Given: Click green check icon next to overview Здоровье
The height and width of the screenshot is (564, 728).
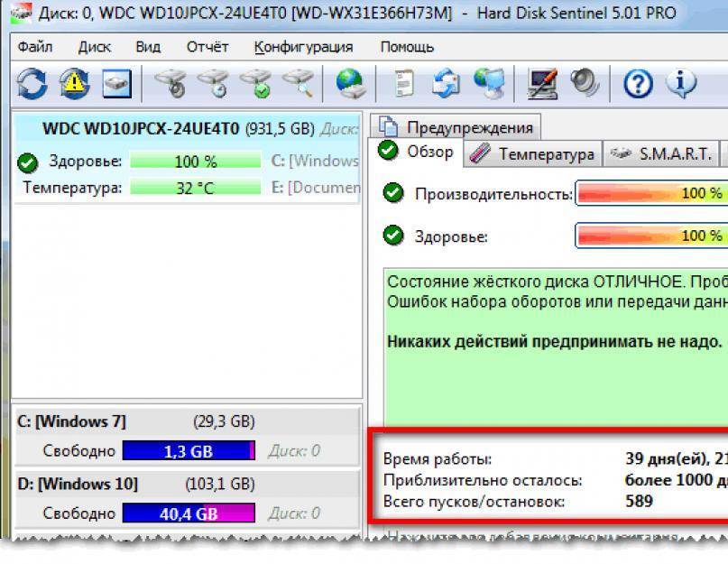Looking at the screenshot, I should 393,236.
